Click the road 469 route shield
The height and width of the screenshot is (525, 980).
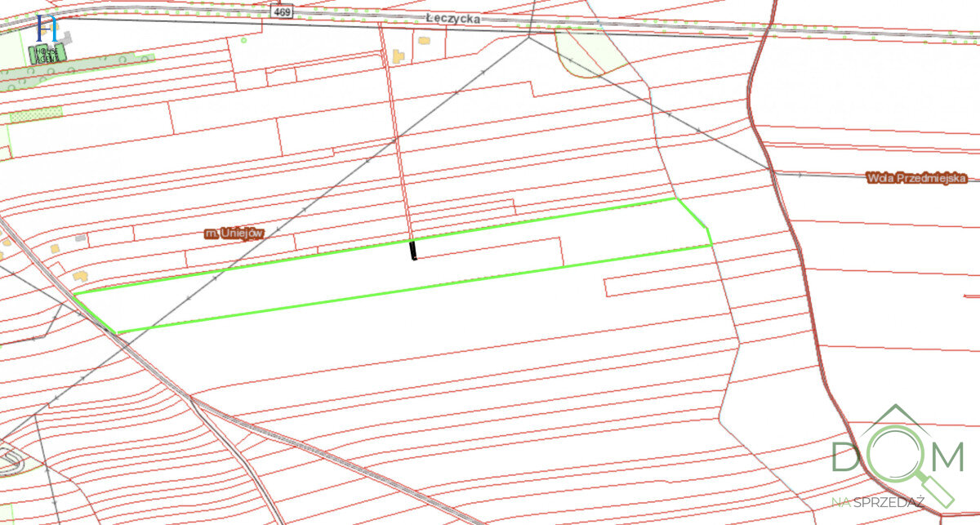coord(283,12)
